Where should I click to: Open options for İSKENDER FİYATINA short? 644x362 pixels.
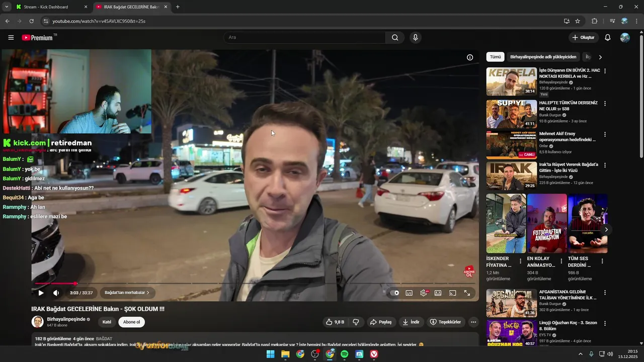coord(520,261)
